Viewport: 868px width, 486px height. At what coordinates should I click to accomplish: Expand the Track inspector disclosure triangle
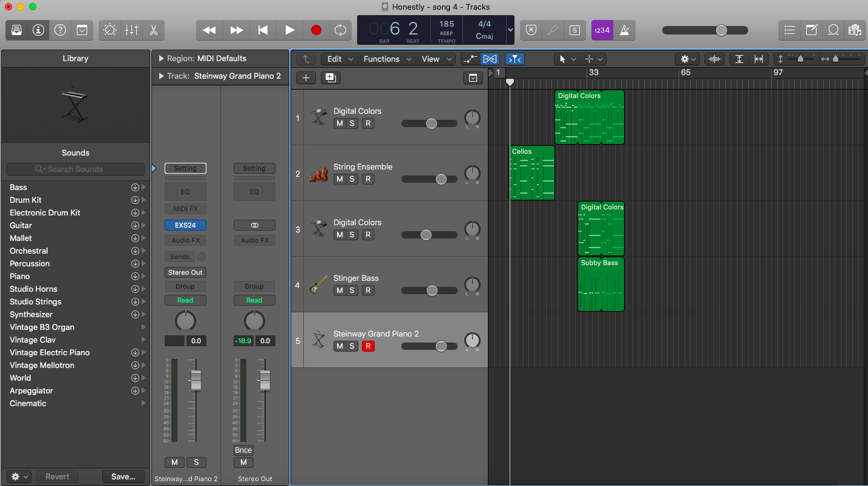(161, 76)
